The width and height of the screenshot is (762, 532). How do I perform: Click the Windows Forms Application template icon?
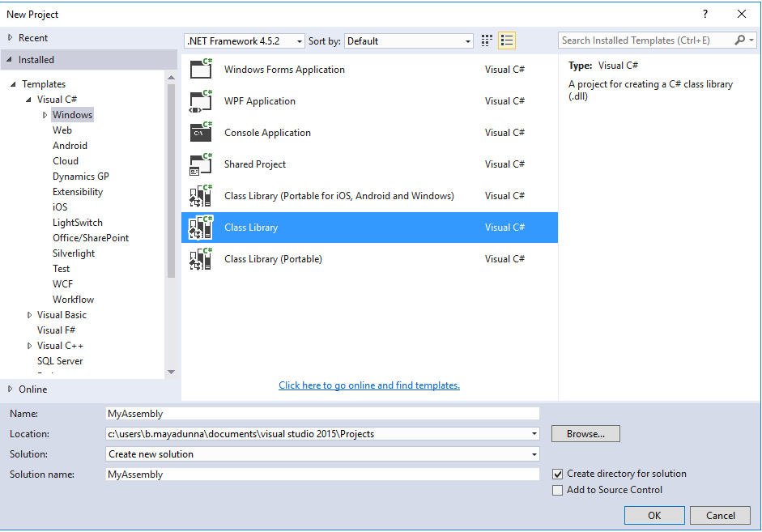click(x=201, y=69)
